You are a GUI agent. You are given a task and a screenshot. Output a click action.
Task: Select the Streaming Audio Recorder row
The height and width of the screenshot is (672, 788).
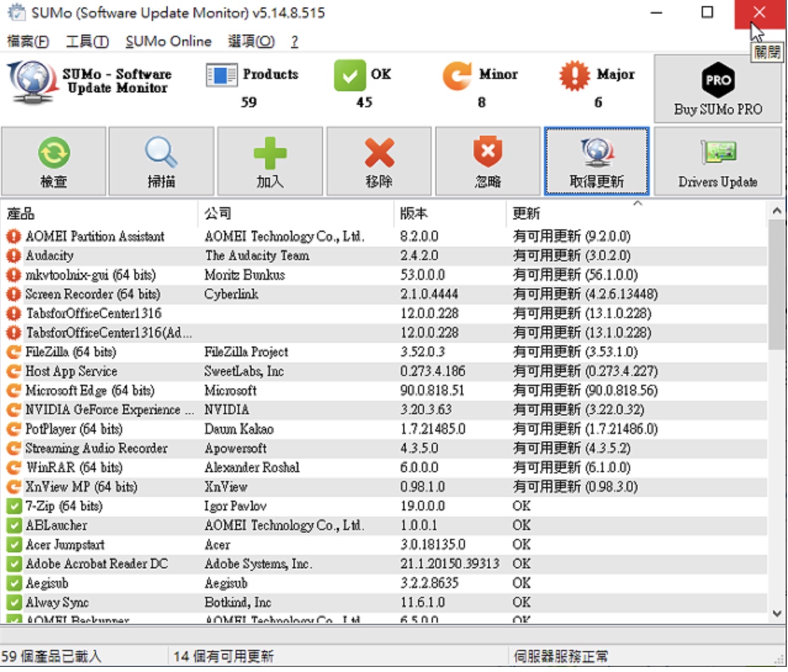pyautogui.click(x=384, y=449)
